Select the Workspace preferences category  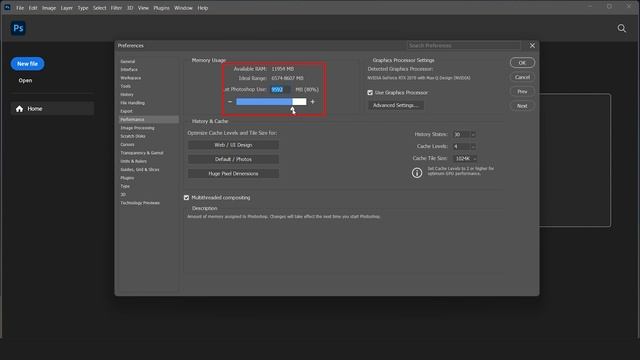pyautogui.click(x=131, y=78)
